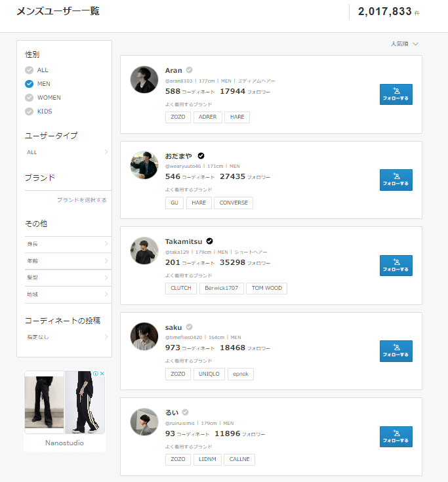The width and height of the screenshot is (448, 482).
Task: Click the saku user name
Action: click(x=173, y=328)
